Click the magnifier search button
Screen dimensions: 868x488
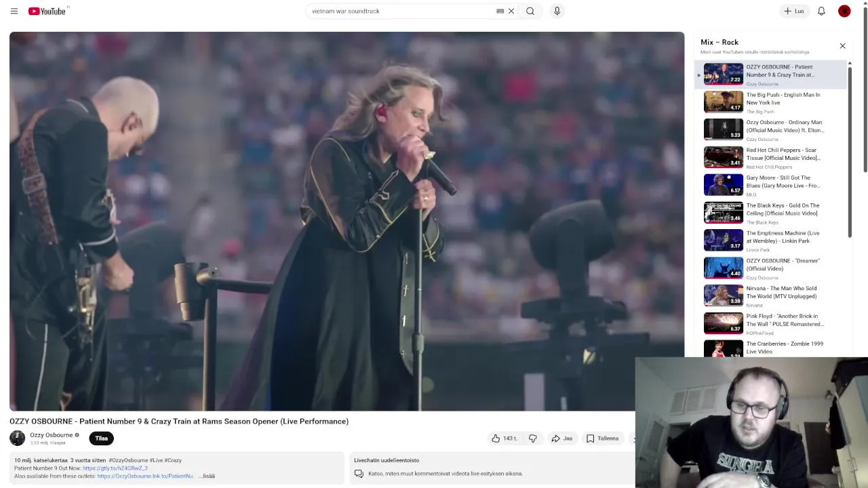[530, 11]
